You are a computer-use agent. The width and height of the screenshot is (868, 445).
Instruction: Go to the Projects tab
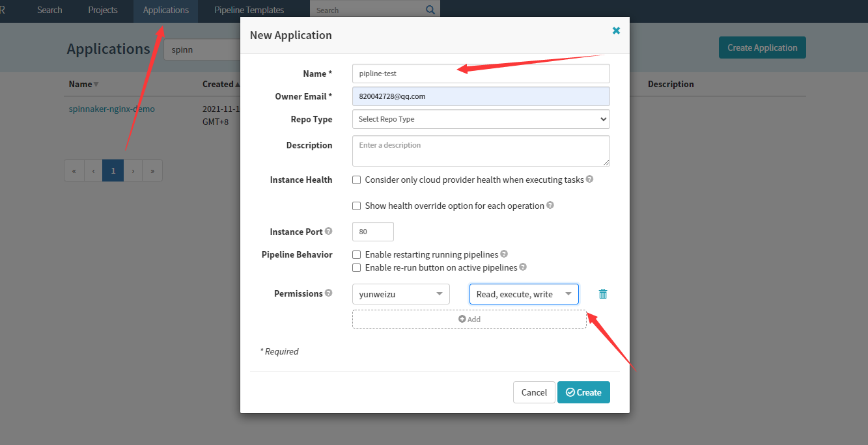103,10
